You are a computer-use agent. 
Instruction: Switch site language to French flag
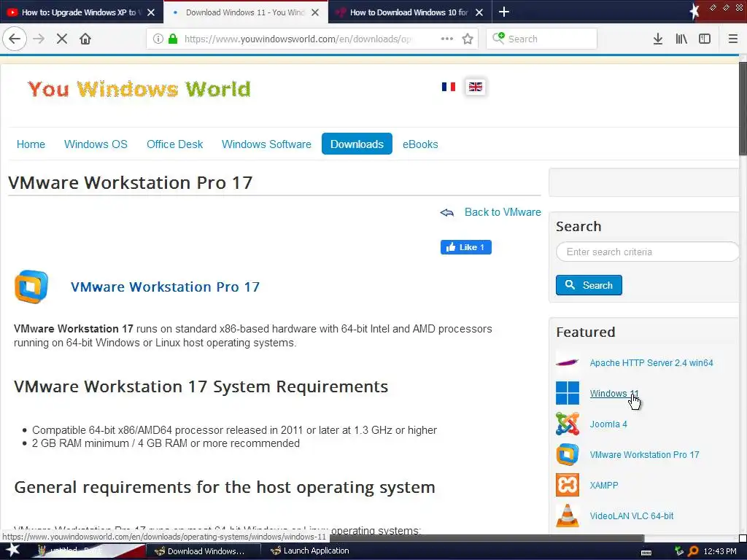tap(449, 87)
